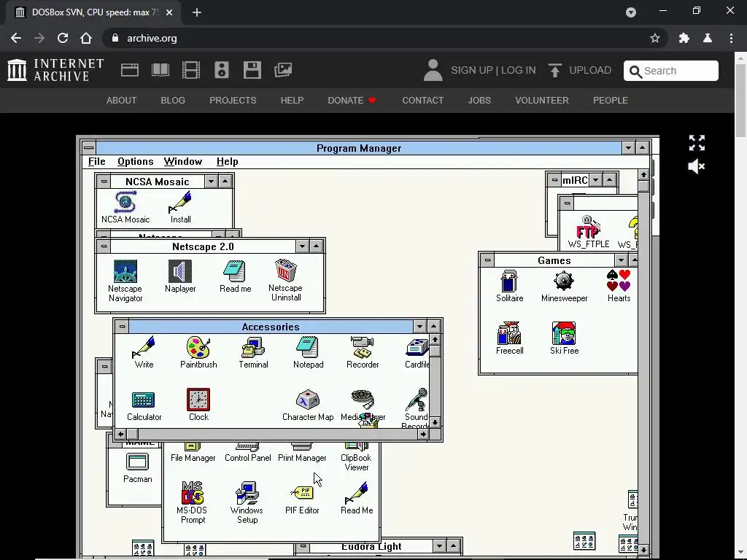
Task: Open the mIRC window control menu box
Action: 554,180
